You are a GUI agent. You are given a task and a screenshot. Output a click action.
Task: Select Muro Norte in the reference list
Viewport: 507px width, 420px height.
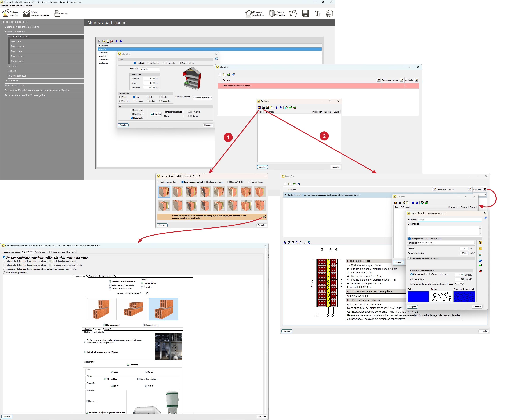(x=103, y=53)
